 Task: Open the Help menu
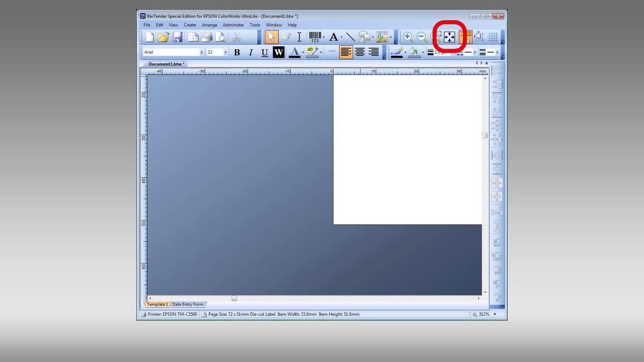point(292,25)
